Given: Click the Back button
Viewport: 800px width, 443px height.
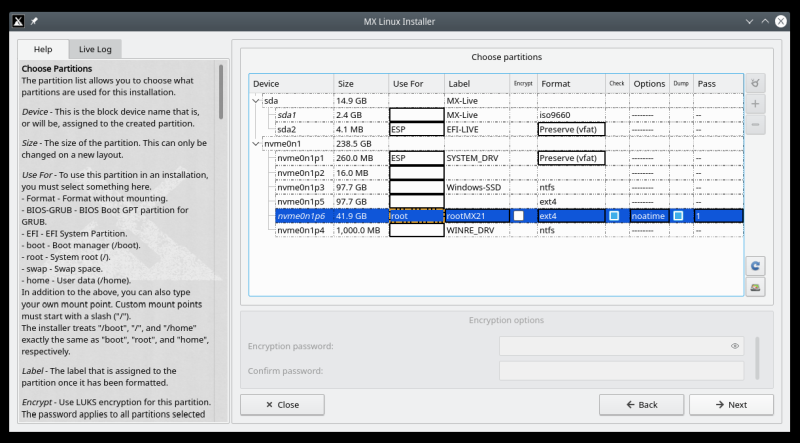Looking at the screenshot, I should tap(641, 405).
